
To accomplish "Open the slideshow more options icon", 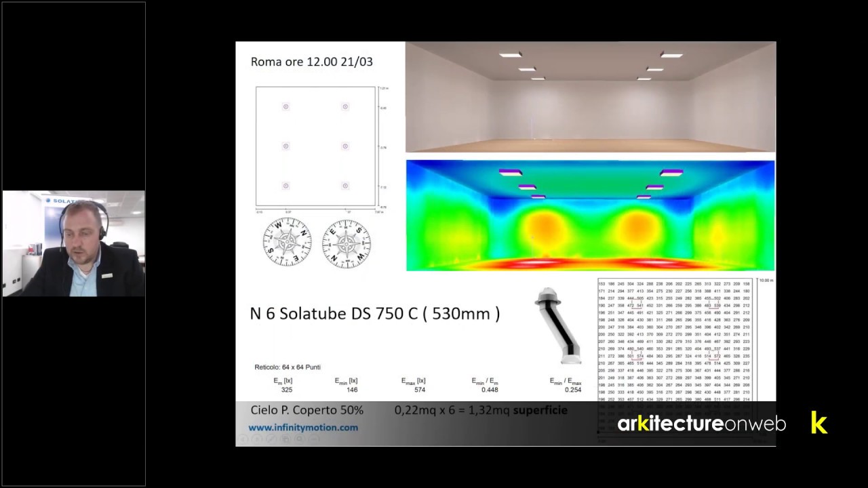I will pos(313,439).
